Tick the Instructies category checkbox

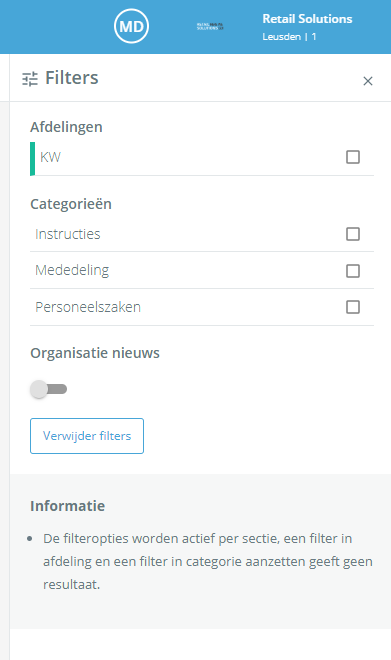353,234
